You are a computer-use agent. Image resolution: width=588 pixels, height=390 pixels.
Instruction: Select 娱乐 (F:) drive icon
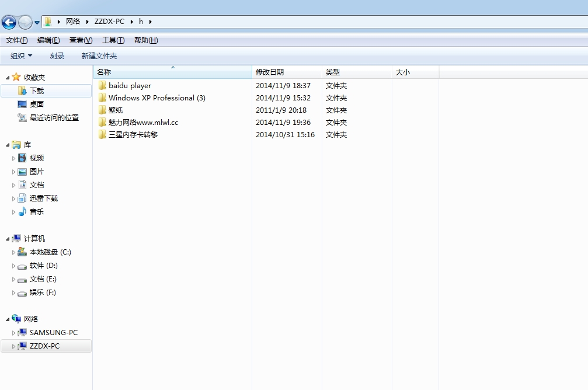(x=22, y=293)
